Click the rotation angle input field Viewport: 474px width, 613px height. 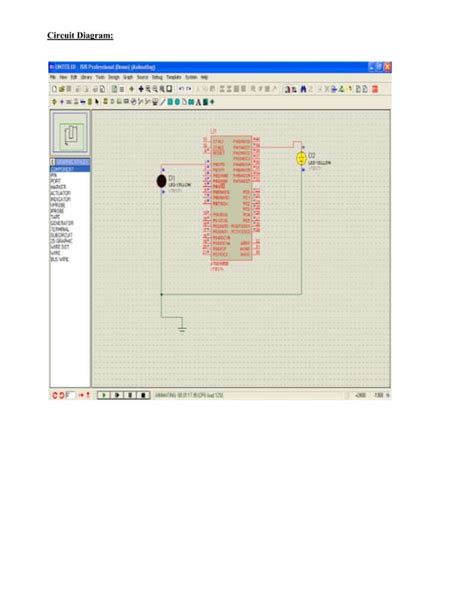70,395
